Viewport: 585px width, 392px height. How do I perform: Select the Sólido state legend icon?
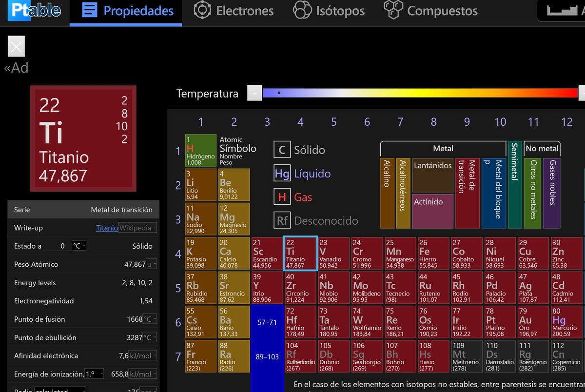(282, 150)
